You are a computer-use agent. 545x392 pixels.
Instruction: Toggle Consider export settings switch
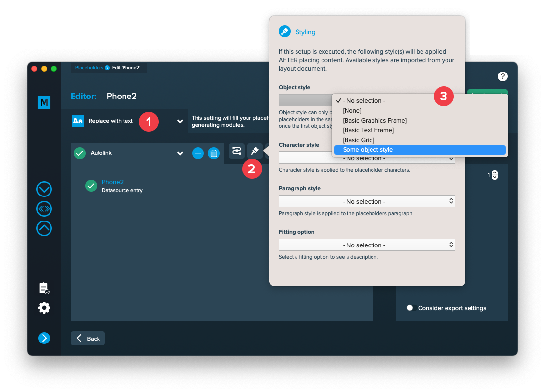(411, 308)
